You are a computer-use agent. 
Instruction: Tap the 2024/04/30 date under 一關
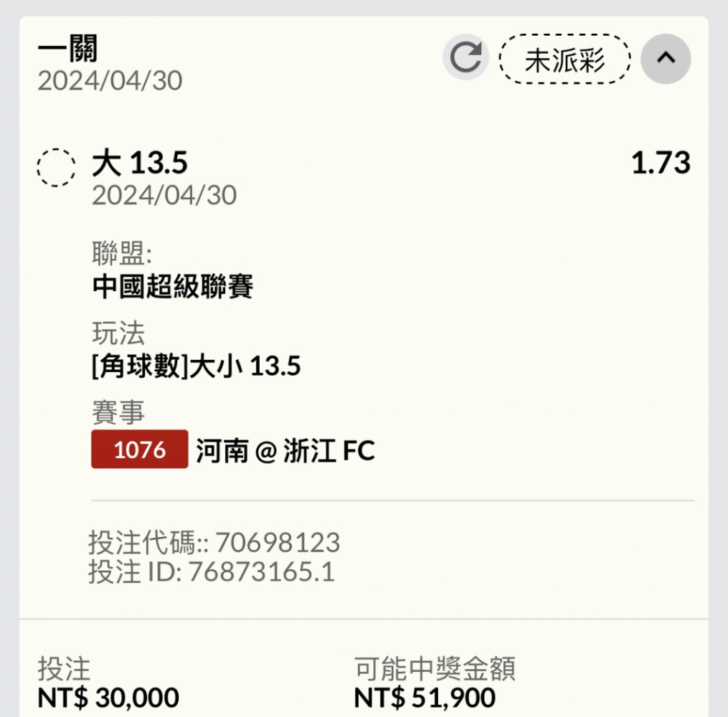click(110, 81)
